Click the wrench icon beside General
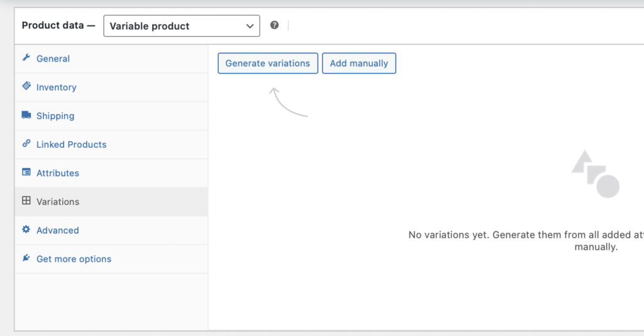 tap(26, 58)
